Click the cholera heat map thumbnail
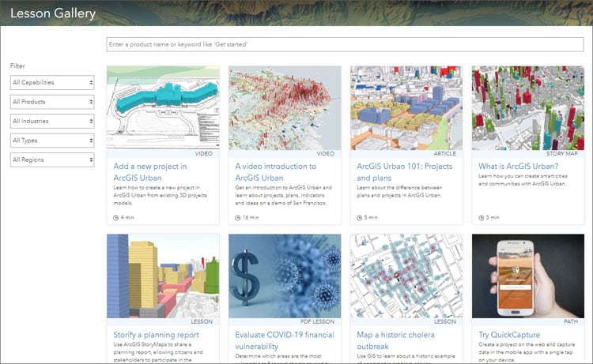The height and width of the screenshot is (364, 593). (406, 276)
